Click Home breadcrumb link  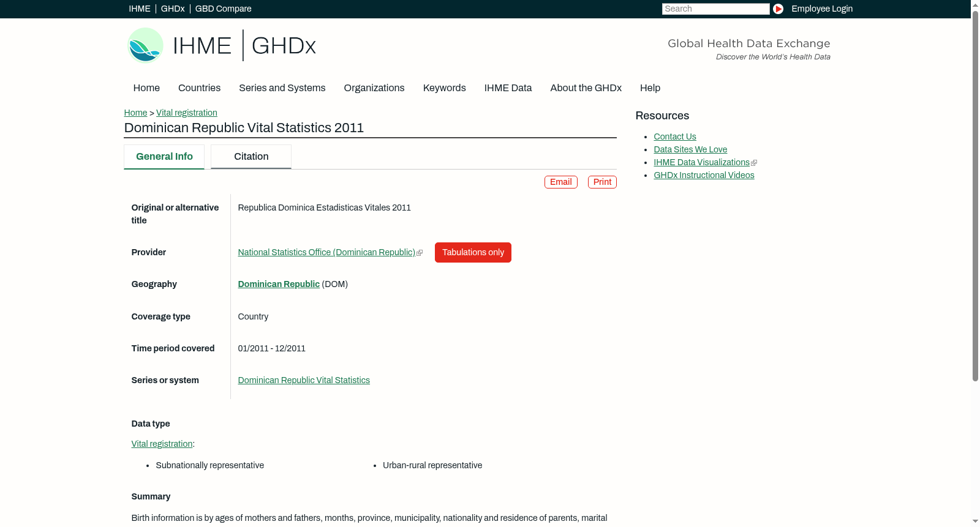point(135,113)
